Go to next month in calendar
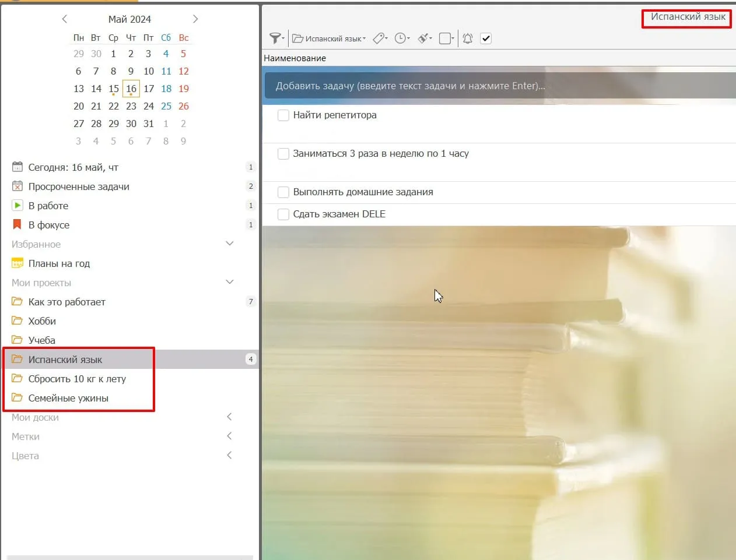 click(195, 19)
